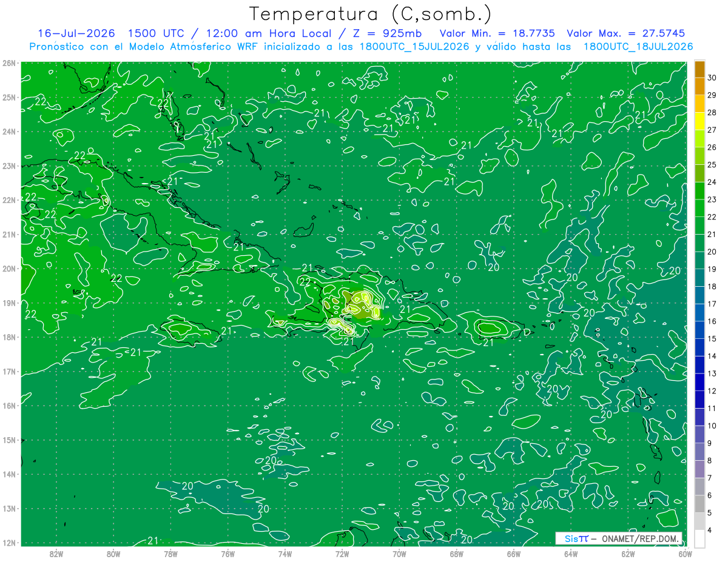
Task: Click latitude axis label "14N"
Action: click(x=8, y=474)
